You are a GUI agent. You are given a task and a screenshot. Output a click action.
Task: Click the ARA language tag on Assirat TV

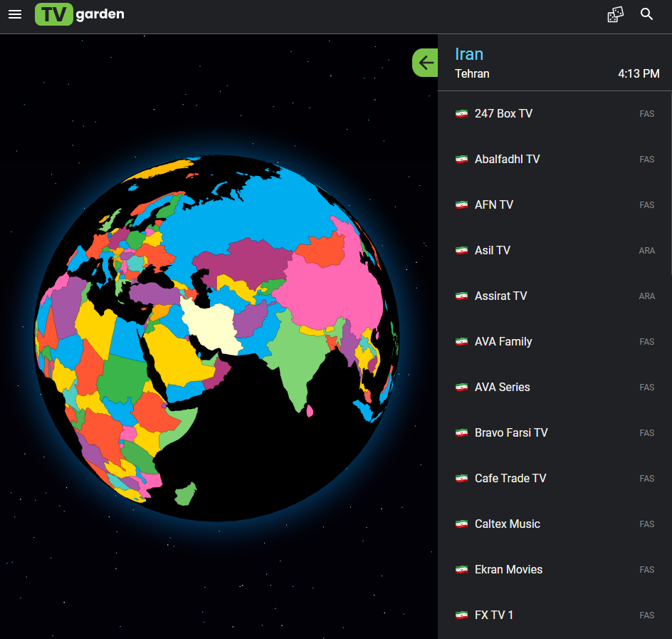click(646, 296)
